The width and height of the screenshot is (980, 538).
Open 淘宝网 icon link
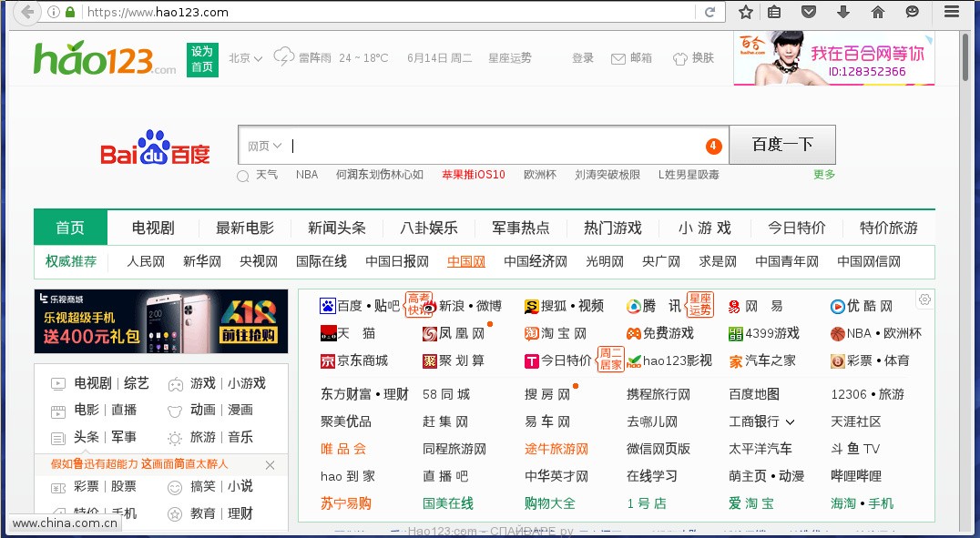pyautogui.click(x=531, y=334)
